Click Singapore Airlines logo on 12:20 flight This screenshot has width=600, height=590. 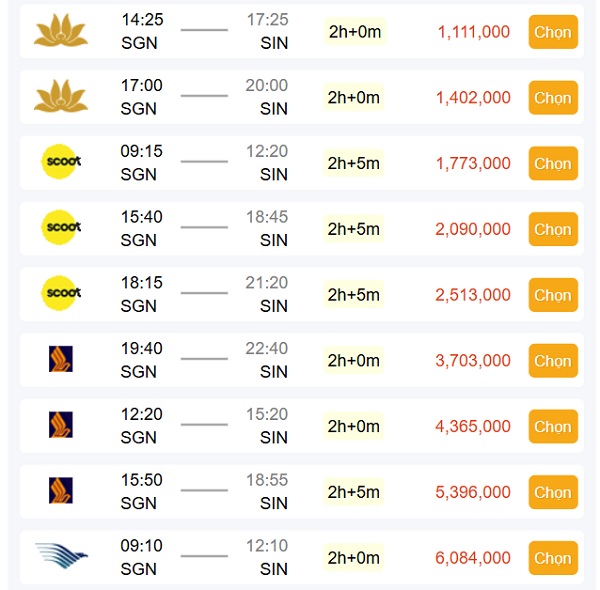pos(61,425)
